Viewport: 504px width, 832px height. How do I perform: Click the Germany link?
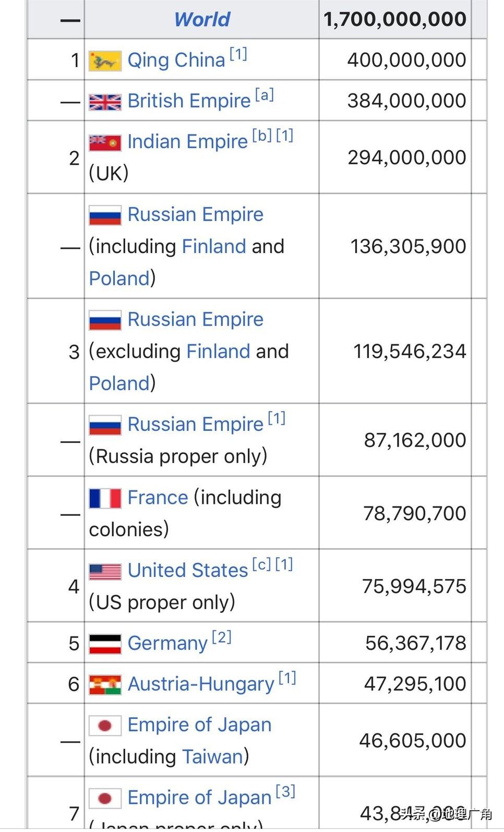point(167,643)
